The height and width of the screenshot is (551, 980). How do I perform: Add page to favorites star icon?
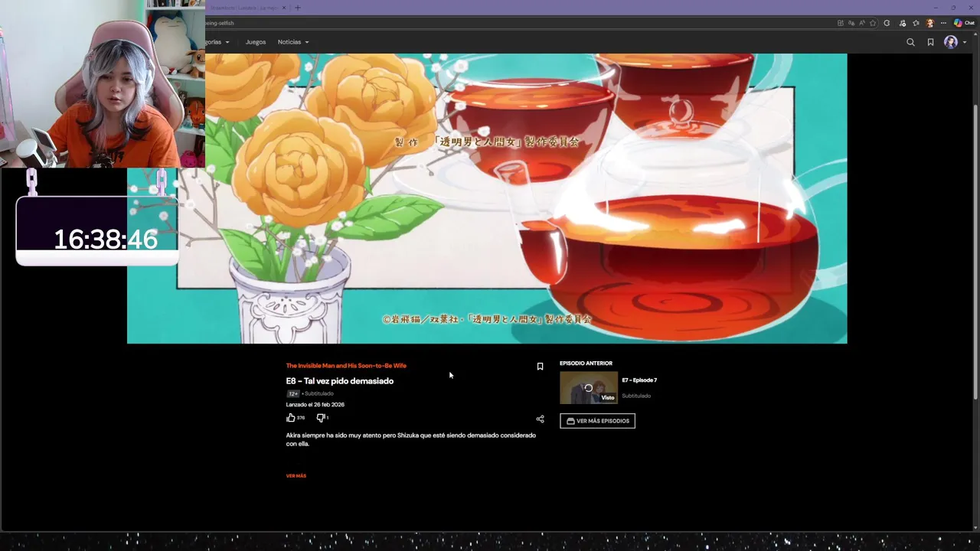pyautogui.click(x=873, y=23)
